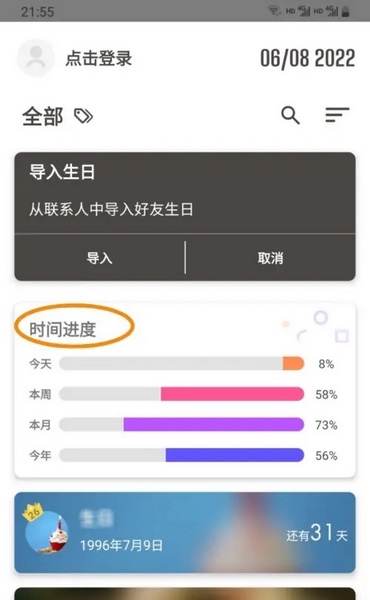The height and width of the screenshot is (600, 370).
Task: Tap the 还有31天 countdown text
Action: pyautogui.click(x=317, y=533)
